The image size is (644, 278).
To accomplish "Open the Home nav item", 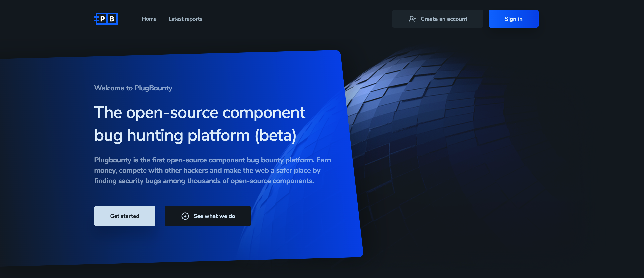I will point(149,19).
